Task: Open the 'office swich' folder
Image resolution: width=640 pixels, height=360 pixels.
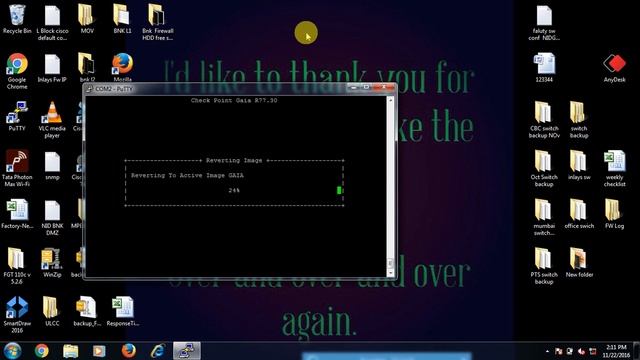Action: point(579,214)
